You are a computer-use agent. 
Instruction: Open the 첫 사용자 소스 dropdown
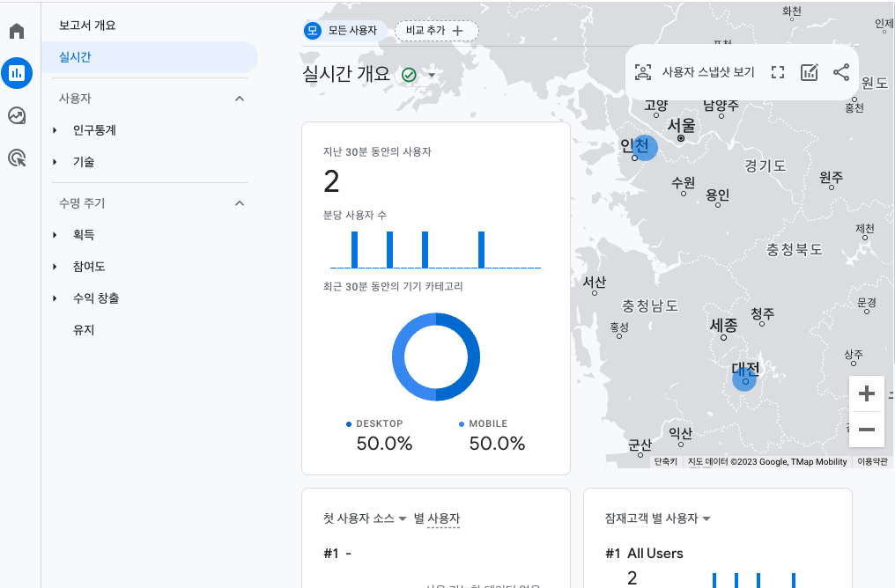tap(402, 518)
